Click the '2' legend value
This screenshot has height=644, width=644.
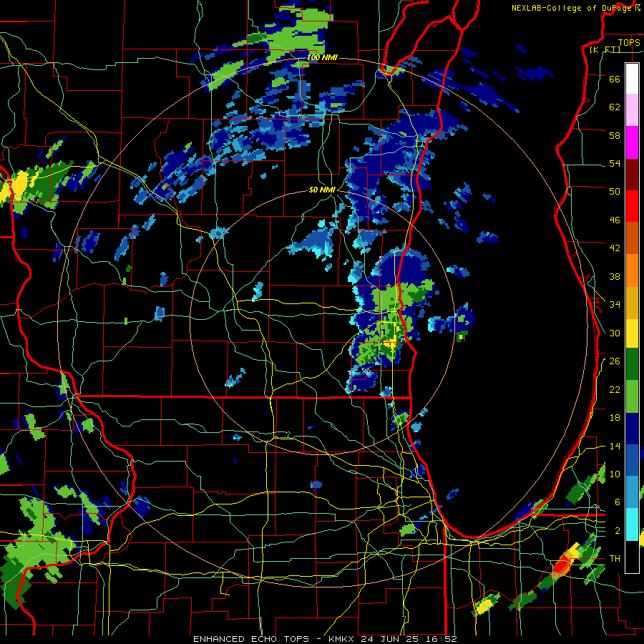[x=618, y=531]
